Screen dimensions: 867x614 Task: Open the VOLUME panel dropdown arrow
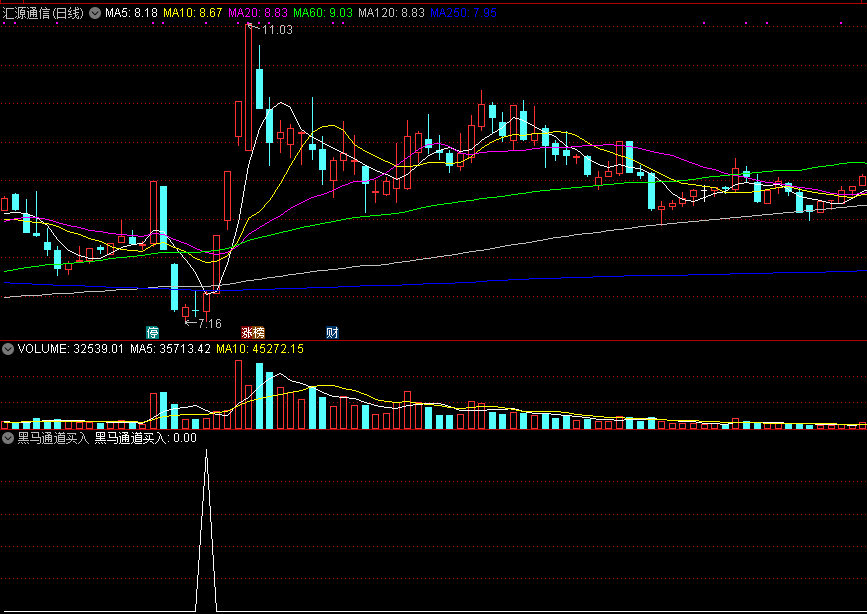coord(8,349)
